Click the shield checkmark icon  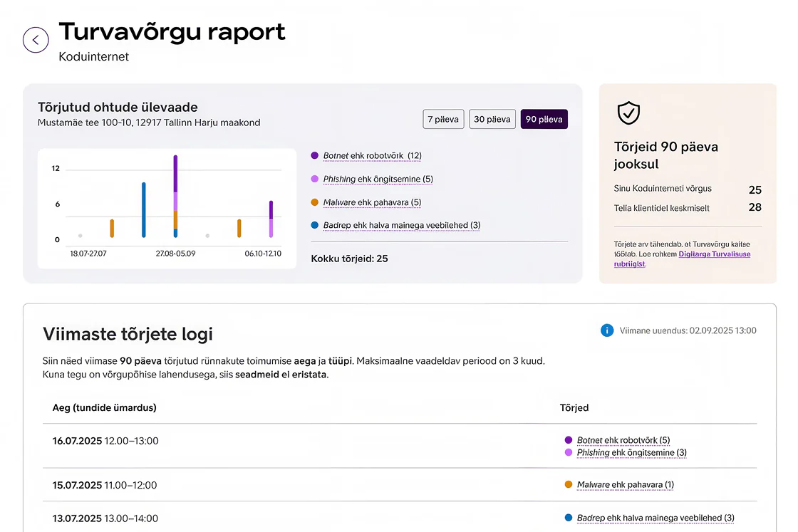(628, 113)
